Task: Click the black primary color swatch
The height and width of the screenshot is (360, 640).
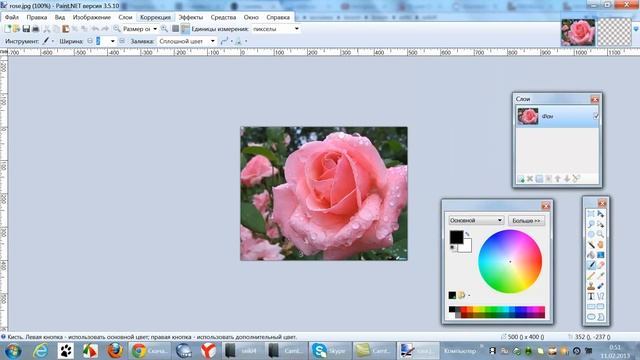Action: tap(456, 237)
